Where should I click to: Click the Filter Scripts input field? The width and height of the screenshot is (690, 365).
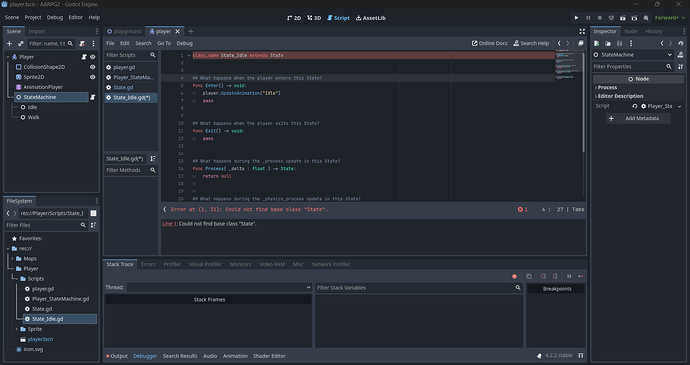tap(131, 55)
